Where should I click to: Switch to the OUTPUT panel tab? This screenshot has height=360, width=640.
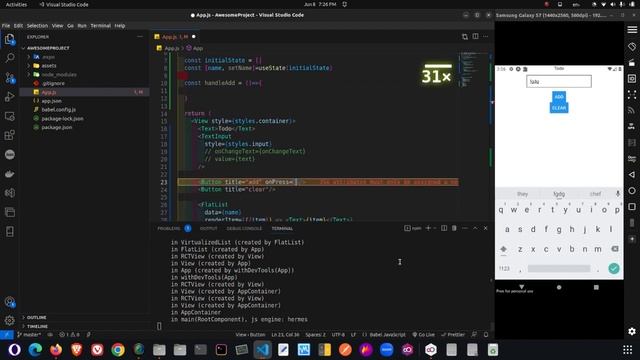click(x=208, y=229)
